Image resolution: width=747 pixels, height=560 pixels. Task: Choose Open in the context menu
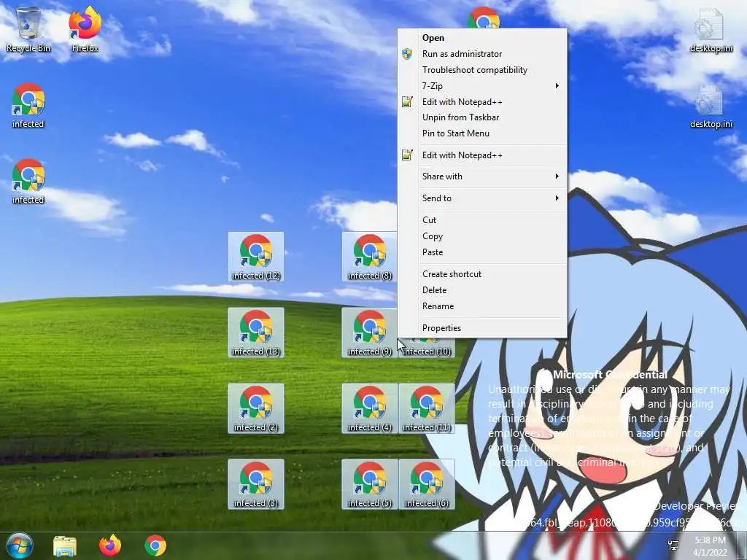482,38
